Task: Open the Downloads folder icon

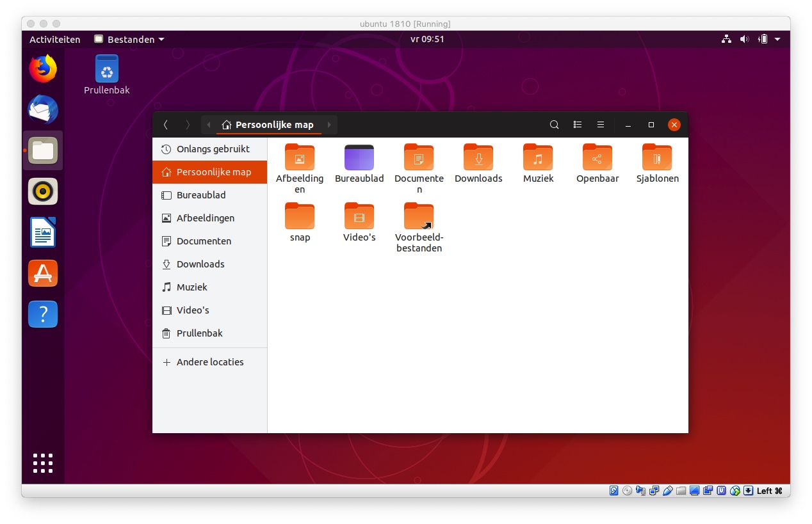Action: [x=478, y=158]
